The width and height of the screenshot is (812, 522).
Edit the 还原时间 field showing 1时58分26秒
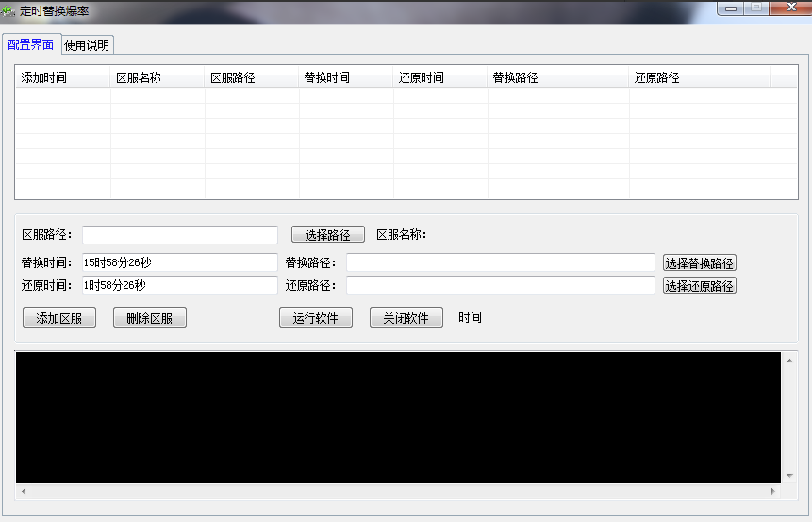180,285
